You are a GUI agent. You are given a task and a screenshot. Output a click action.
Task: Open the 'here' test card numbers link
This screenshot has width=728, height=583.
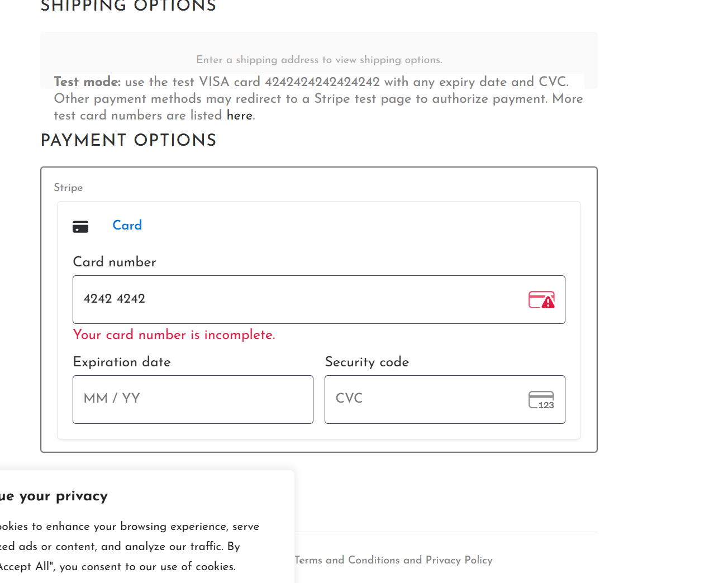point(239,116)
